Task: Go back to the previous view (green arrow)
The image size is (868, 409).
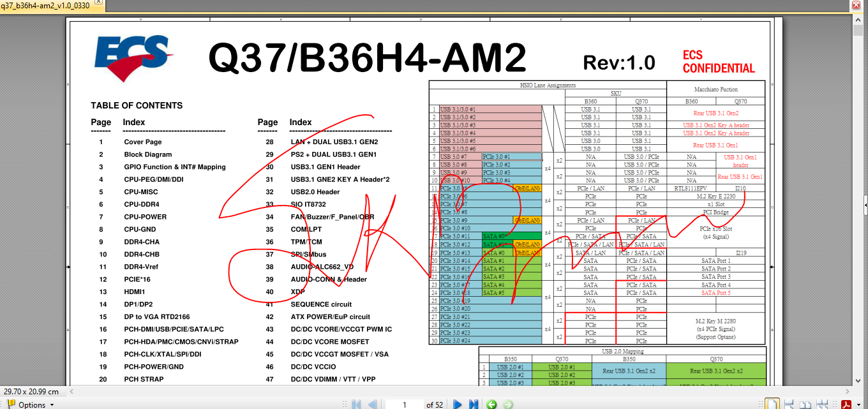Action: (x=491, y=405)
